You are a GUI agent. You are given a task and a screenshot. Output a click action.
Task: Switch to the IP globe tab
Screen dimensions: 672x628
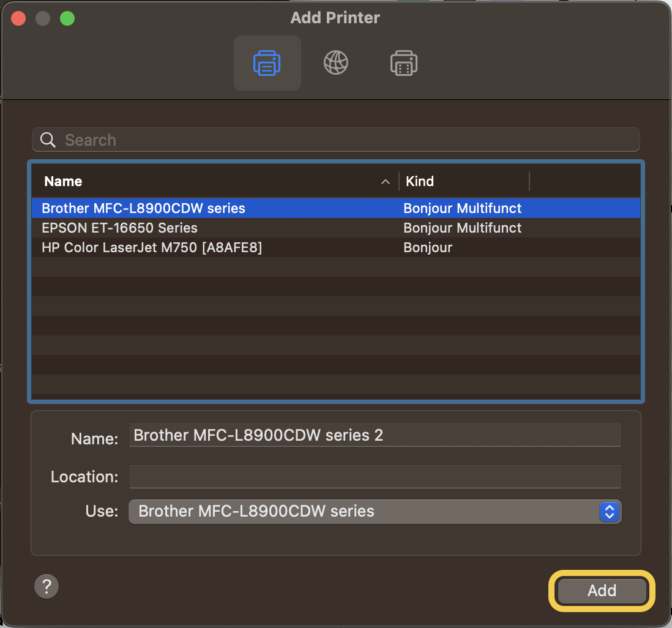click(335, 63)
